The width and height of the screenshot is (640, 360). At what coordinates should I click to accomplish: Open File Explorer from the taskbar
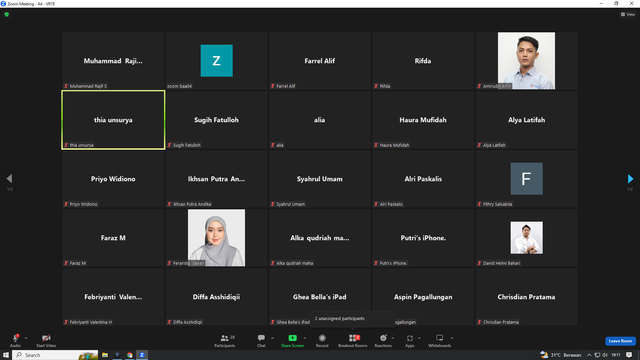(105, 355)
